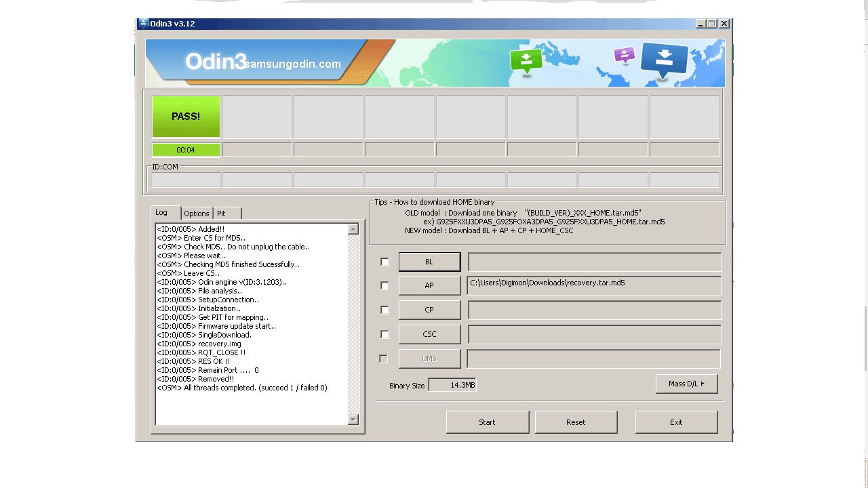Click the empty CP path field

[595, 310]
